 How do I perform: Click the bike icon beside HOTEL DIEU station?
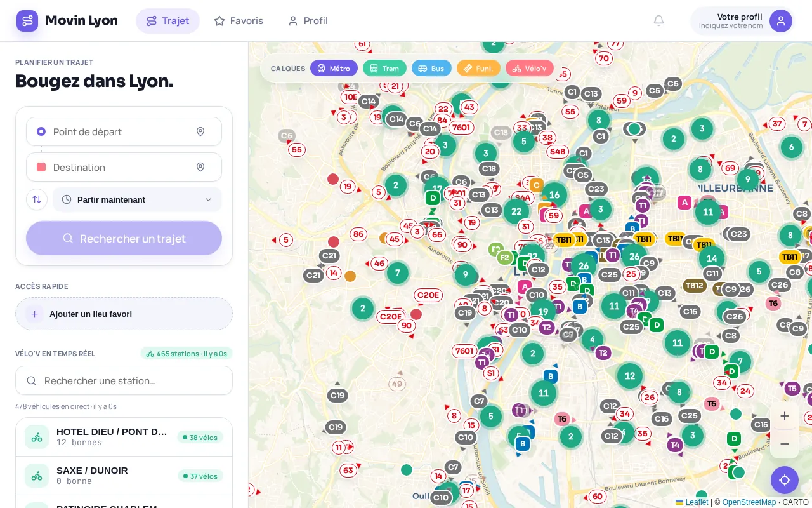coord(37,437)
